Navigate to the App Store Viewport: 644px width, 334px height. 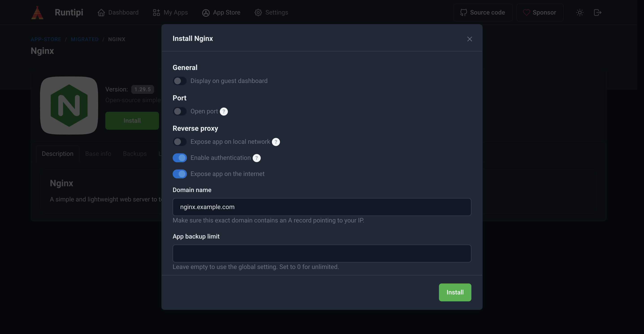[221, 12]
